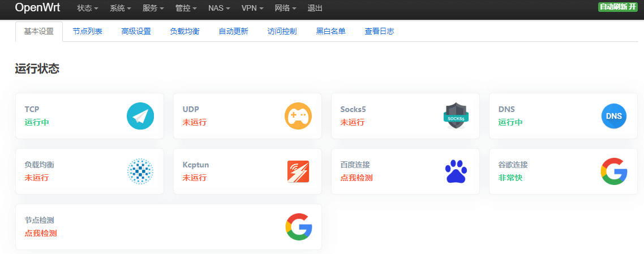Screen dimensions: 644x254
Task: Click the 退出 logout link
Action: (x=315, y=8)
